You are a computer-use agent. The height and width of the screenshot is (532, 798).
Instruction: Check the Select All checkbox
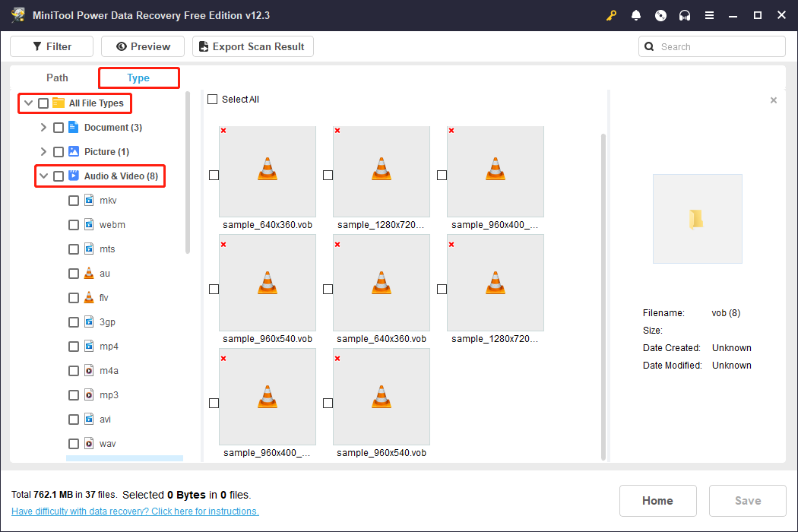click(213, 100)
